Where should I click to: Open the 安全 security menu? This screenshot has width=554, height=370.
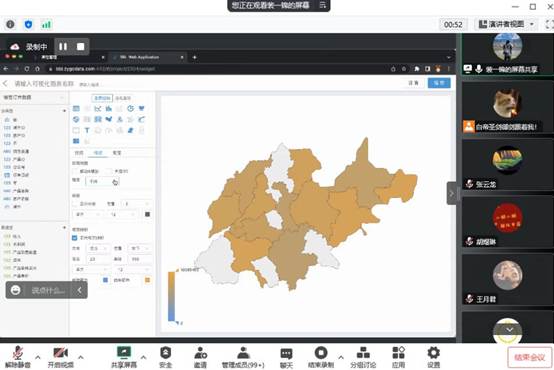pos(165,357)
